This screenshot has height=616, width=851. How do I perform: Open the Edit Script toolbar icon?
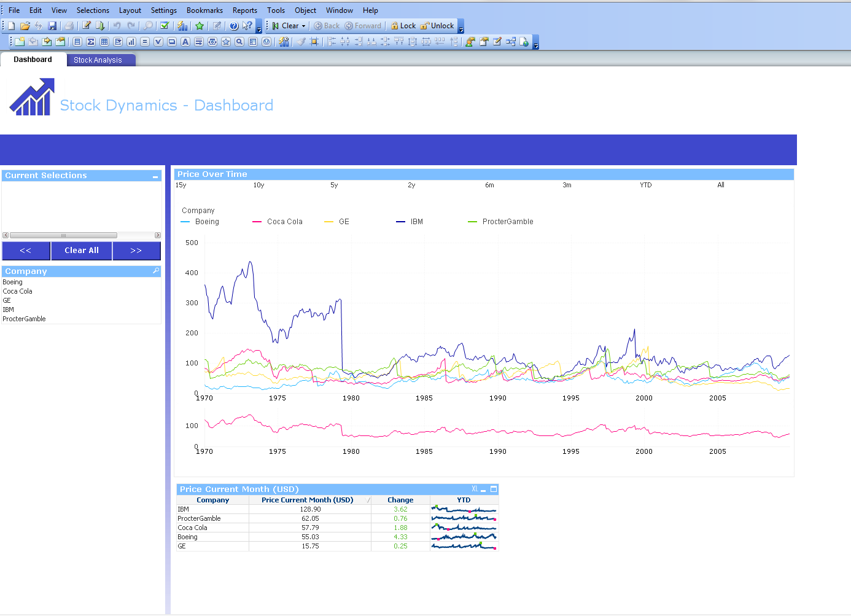87,26
